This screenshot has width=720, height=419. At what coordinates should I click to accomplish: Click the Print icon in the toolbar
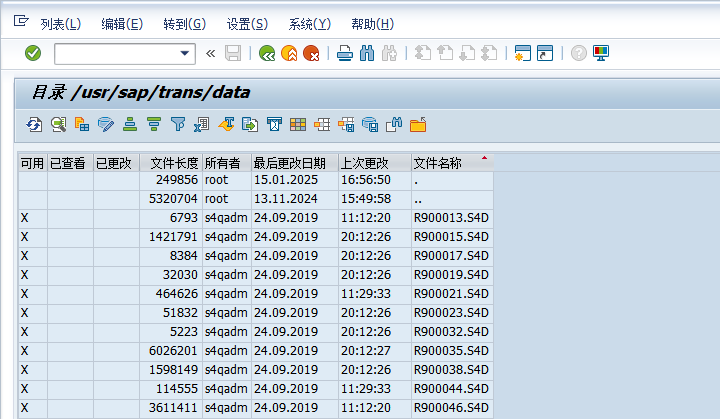point(345,53)
